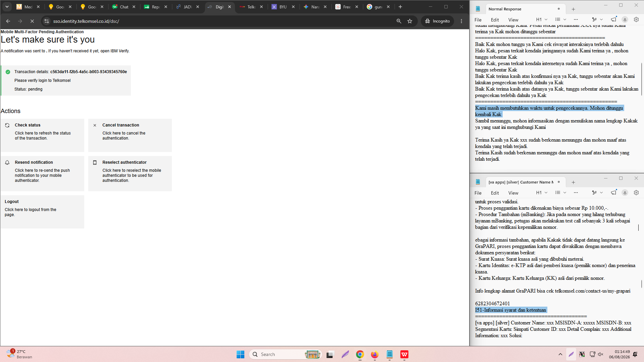The image size is (644, 362).
Task: Click Copilot rewrite icon in [va apps] notepad
Action: [x=594, y=193]
